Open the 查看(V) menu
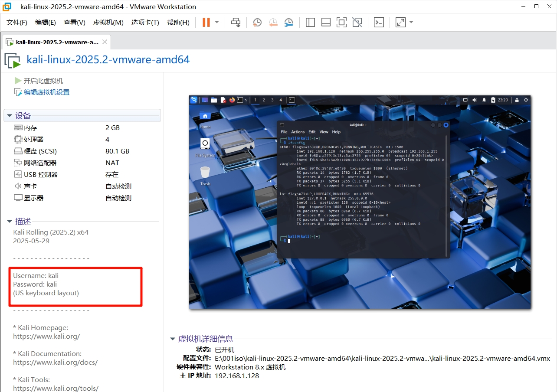557x392 pixels. click(75, 23)
